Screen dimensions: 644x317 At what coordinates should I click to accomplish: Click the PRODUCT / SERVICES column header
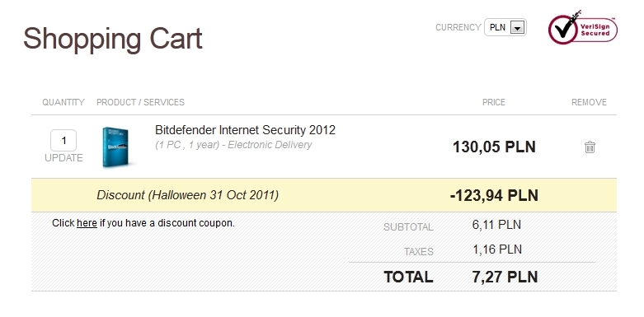click(140, 102)
